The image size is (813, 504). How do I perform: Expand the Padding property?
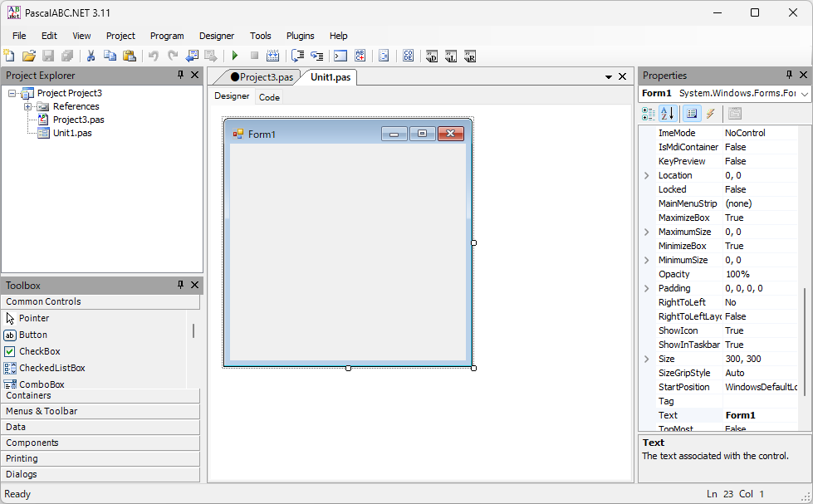coord(647,288)
